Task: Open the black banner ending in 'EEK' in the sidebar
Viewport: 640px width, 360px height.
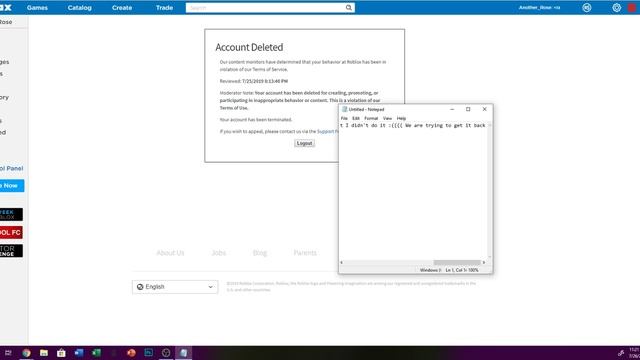Action: point(11,214)
